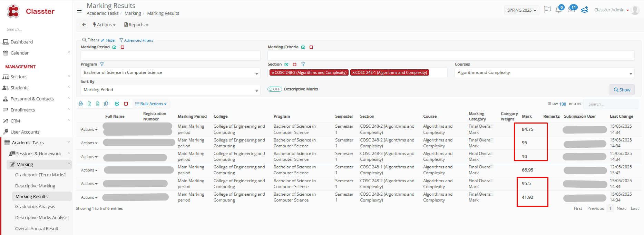644x235 pixels.
Task: Deselect all table rows with red square icon
Action: click(126, 104)
